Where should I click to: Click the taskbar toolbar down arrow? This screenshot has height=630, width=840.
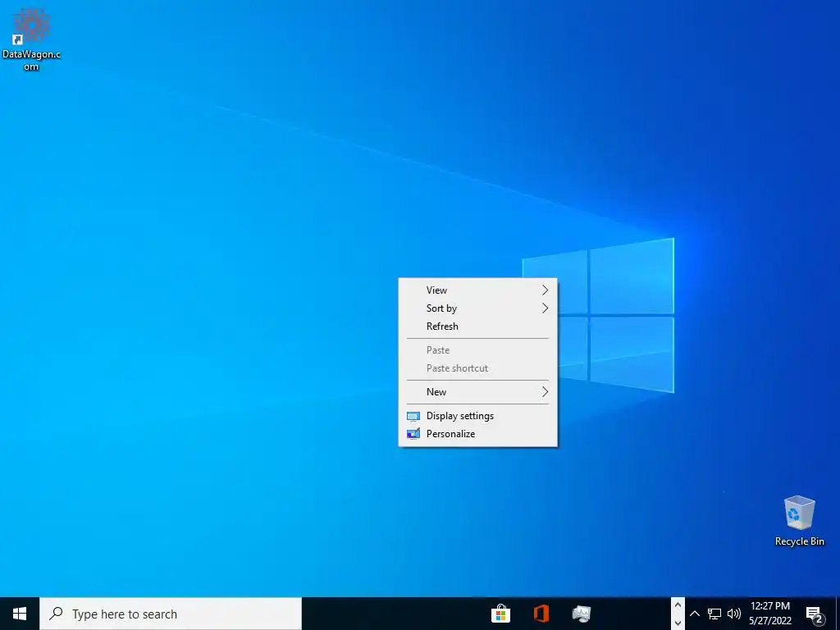[678, 623]
